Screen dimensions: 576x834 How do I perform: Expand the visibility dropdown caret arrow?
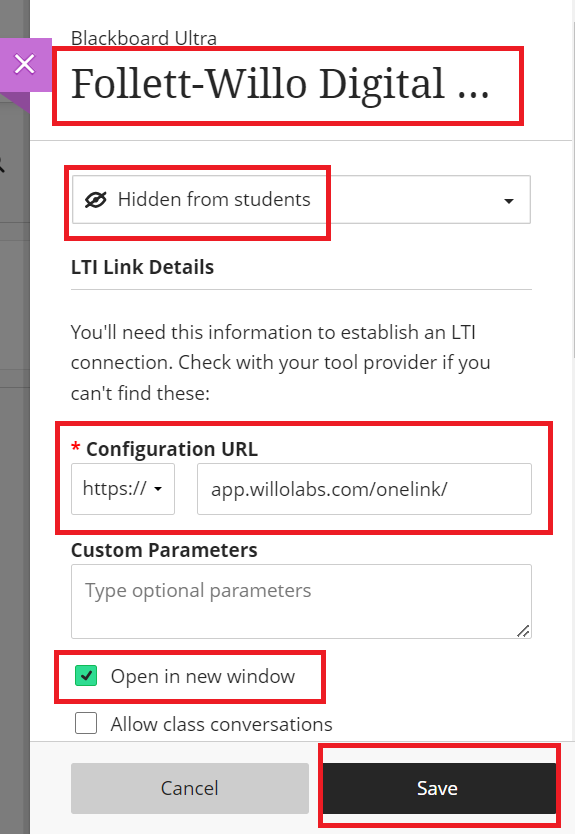point(508,201)
